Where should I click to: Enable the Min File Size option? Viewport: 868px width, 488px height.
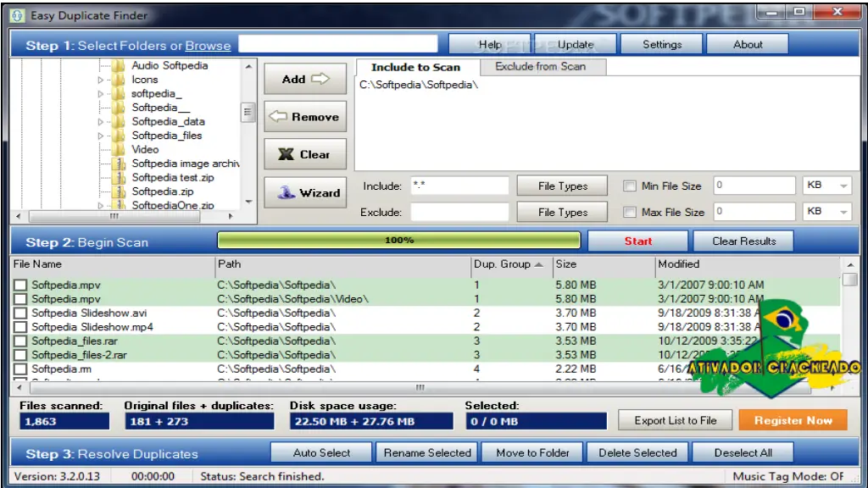point(630,186)
